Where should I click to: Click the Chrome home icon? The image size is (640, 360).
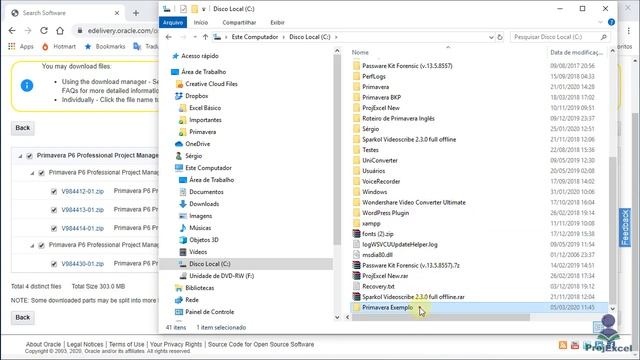click(60, 31)
